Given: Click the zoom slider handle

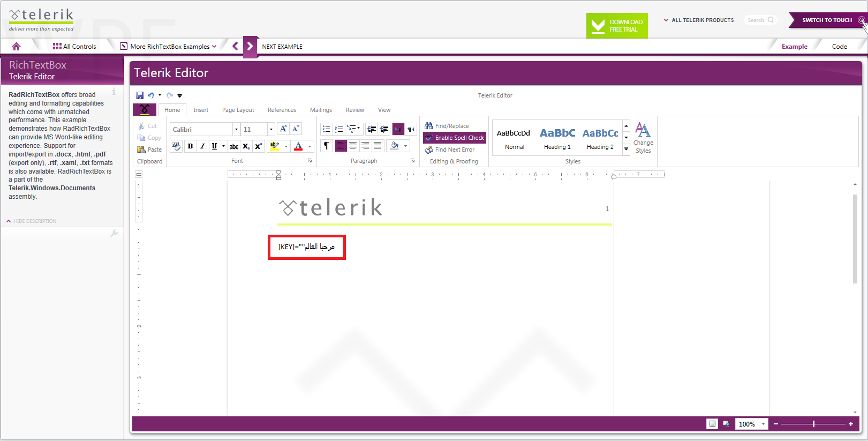Looking at the screenshot, I should point(813,424).
